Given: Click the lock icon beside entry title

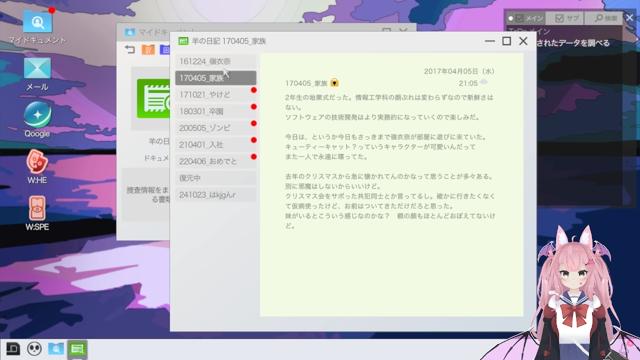Looking at the screenshot, I should [x=334, y=83].
